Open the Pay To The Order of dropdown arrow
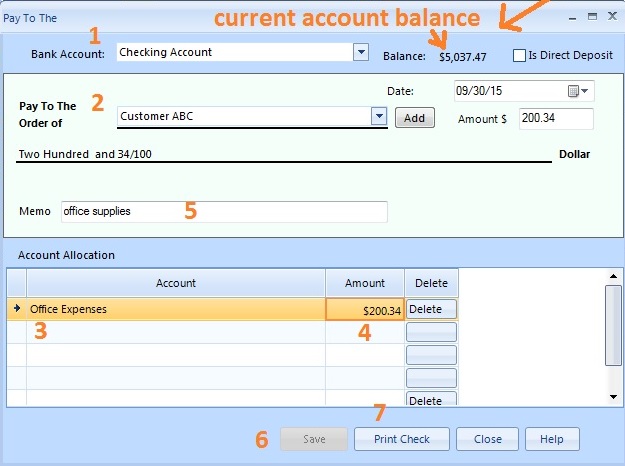625x466 pixels. (x=379, y=117)
